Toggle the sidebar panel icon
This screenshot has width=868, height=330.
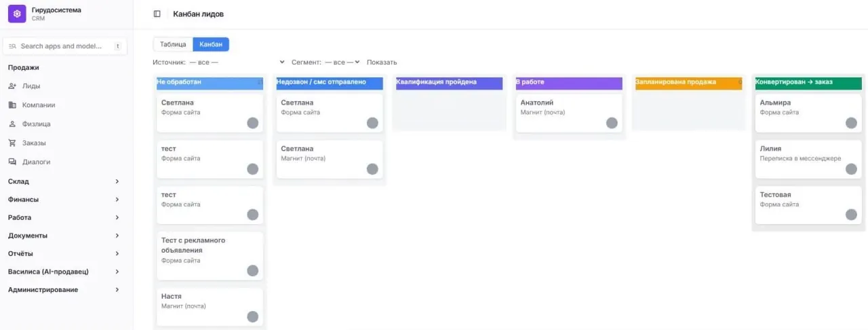[x=157, y=14]
